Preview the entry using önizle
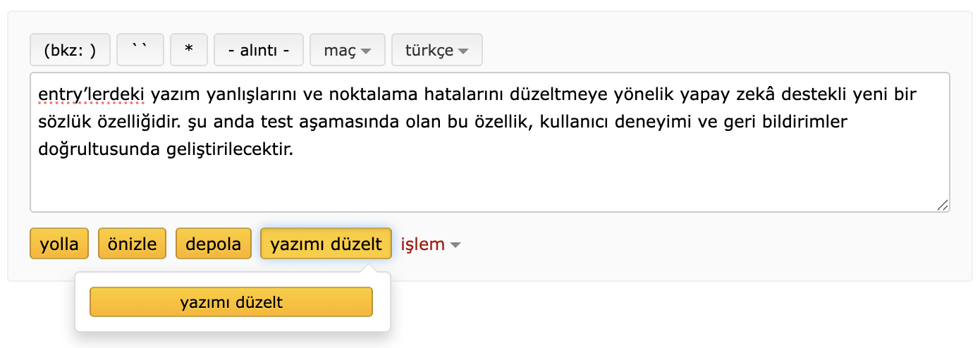The height and width of the screenshot is (348, 980). coord(132,244)
